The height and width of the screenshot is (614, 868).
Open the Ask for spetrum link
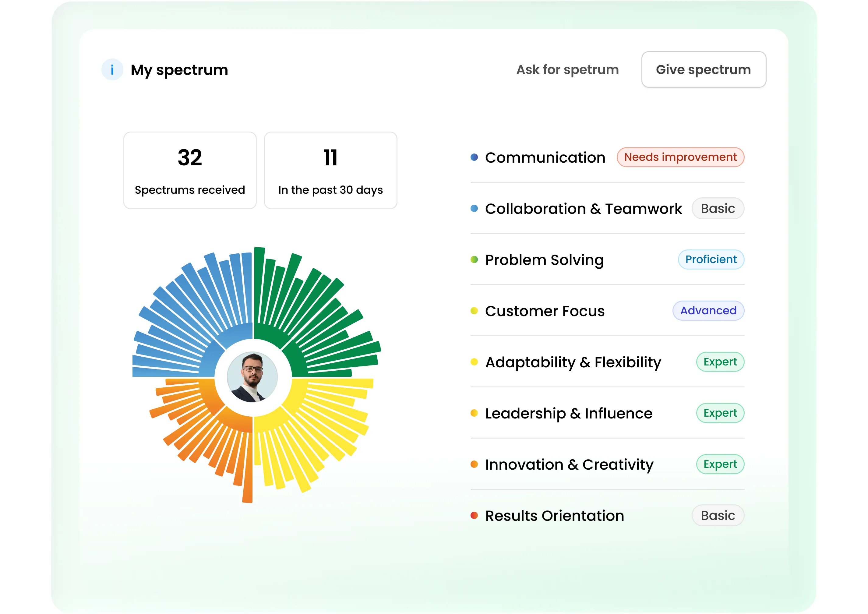click(567, 69)
